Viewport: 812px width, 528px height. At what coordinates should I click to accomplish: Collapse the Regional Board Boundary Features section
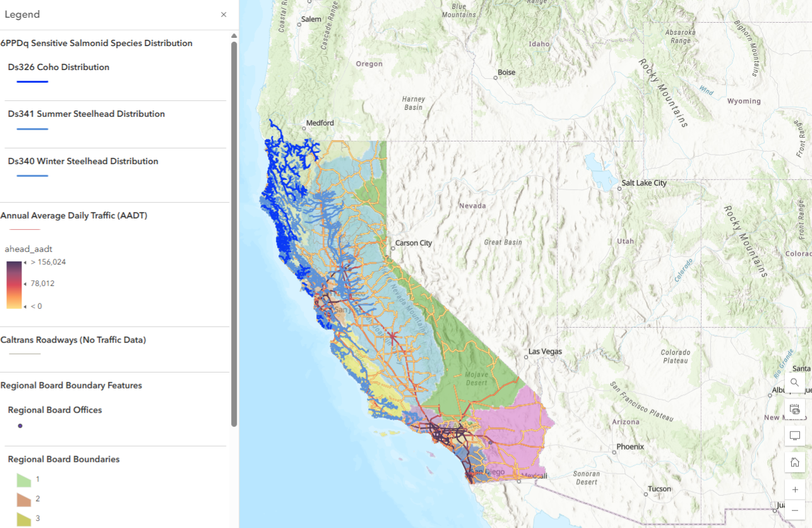[x=71, y=385]
